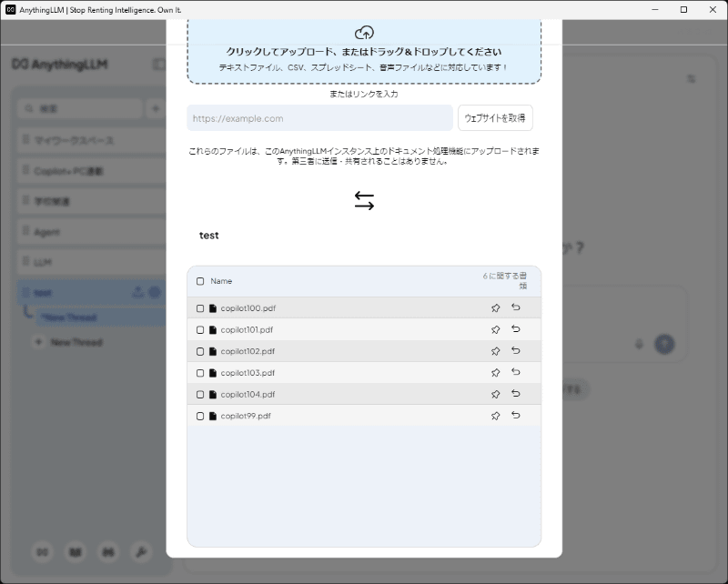
Task: Click the Name column header
Action: pos(221,281)
